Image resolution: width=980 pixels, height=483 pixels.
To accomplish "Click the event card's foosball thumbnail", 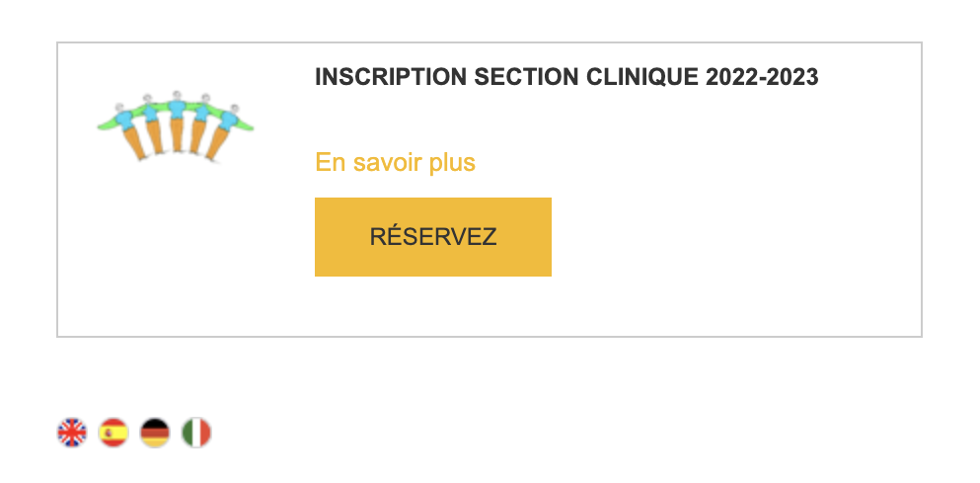I will [x=176, y=127].
